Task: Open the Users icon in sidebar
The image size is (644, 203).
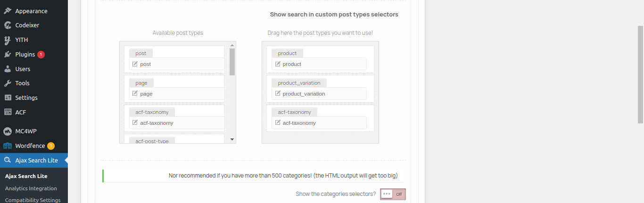Action: pyautogui.click(x=8, y=69)
